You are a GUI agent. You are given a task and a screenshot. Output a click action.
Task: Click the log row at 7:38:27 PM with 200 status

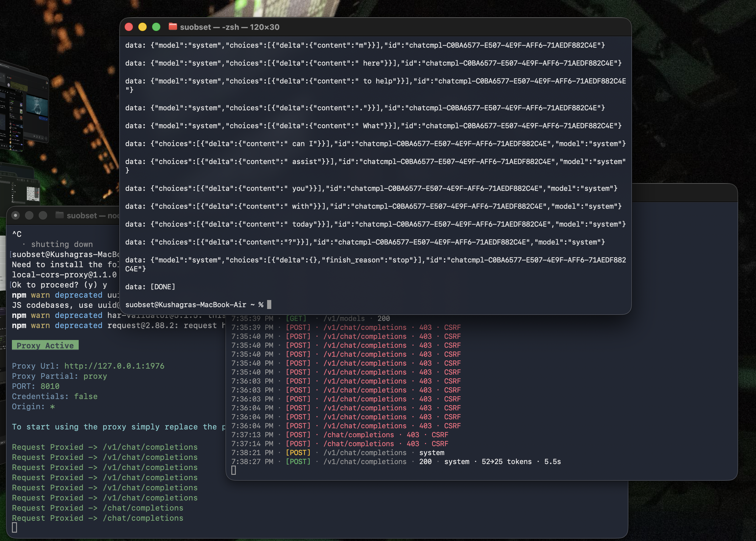pos(396,462)
